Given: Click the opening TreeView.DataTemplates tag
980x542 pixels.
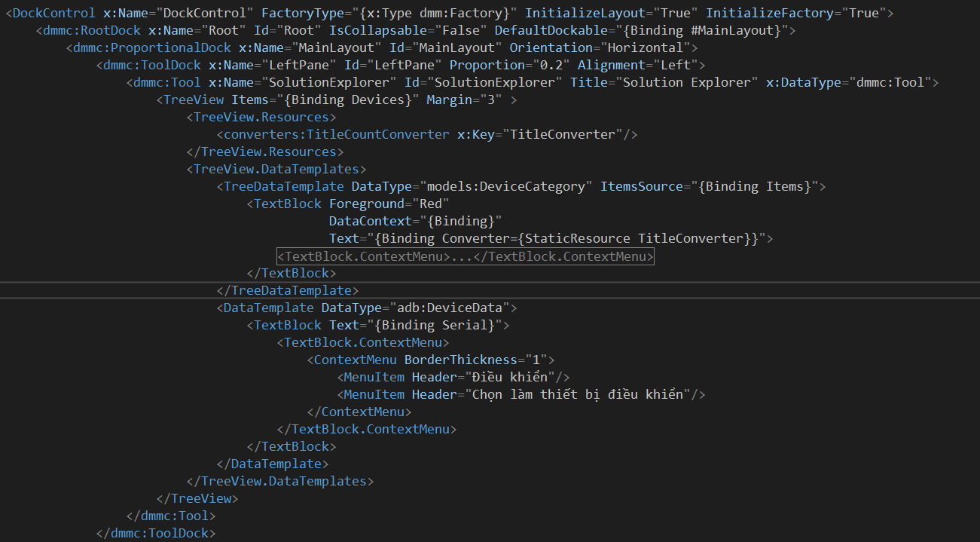Looking at the screenshot, I should [x=276, y=169].
